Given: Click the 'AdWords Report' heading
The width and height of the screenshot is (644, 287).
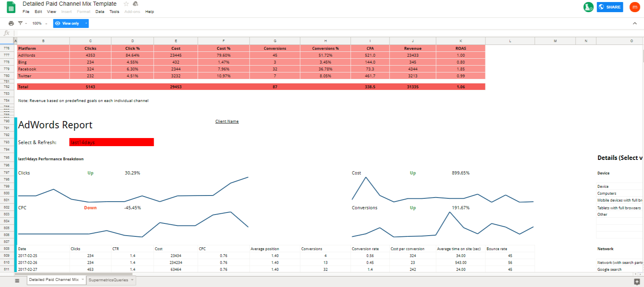Looking at the screenshot, I should (55, 125).
